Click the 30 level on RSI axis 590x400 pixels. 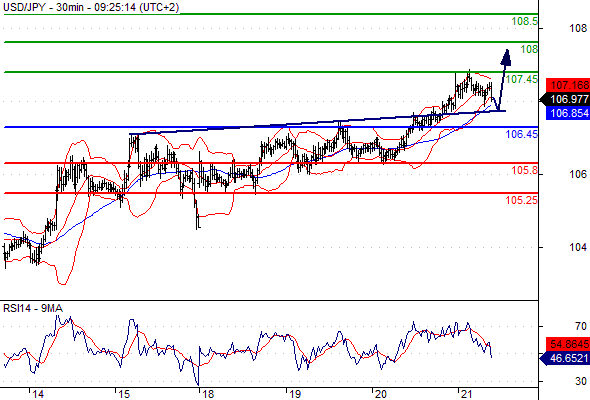[581, 381]
